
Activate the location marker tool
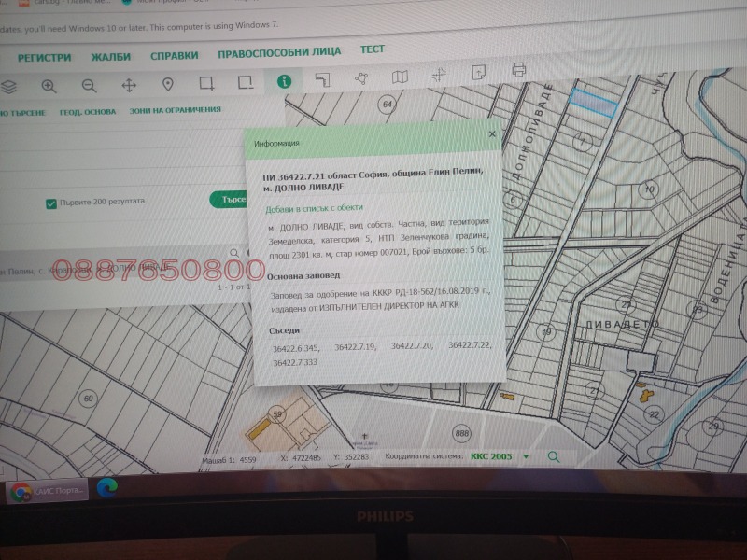168,84
